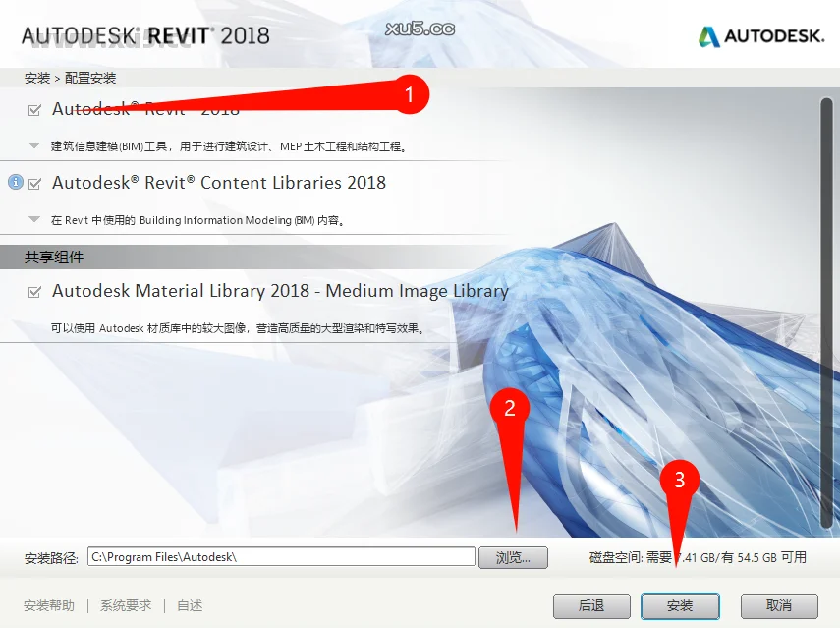Viewport: 840px width, 628px height.
Task: Click the Autodesk logo in the header
Action: click(760, 36)
